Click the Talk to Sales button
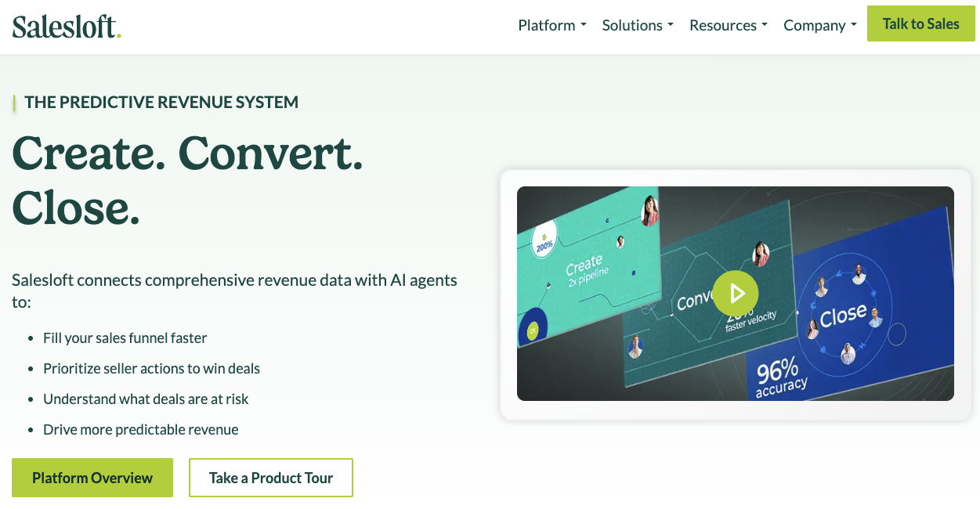The height and width of the screenshot is (509, 980). 920,23
